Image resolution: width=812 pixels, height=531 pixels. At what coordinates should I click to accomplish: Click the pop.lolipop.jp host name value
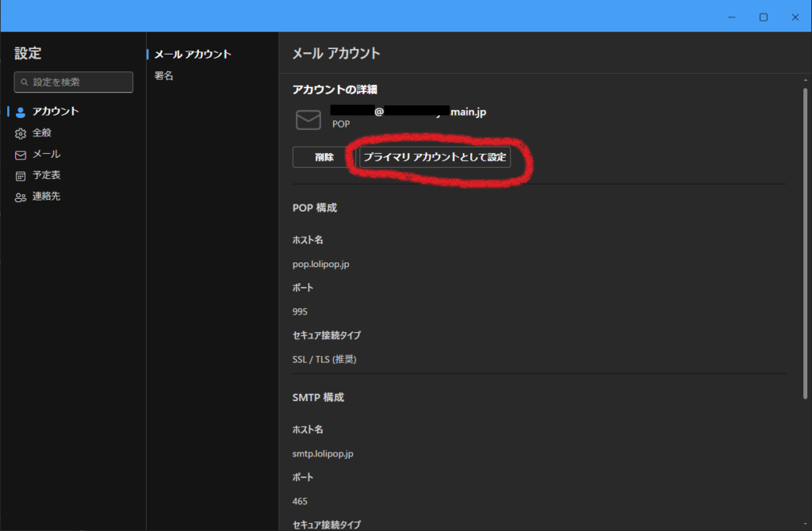point(320,264)
